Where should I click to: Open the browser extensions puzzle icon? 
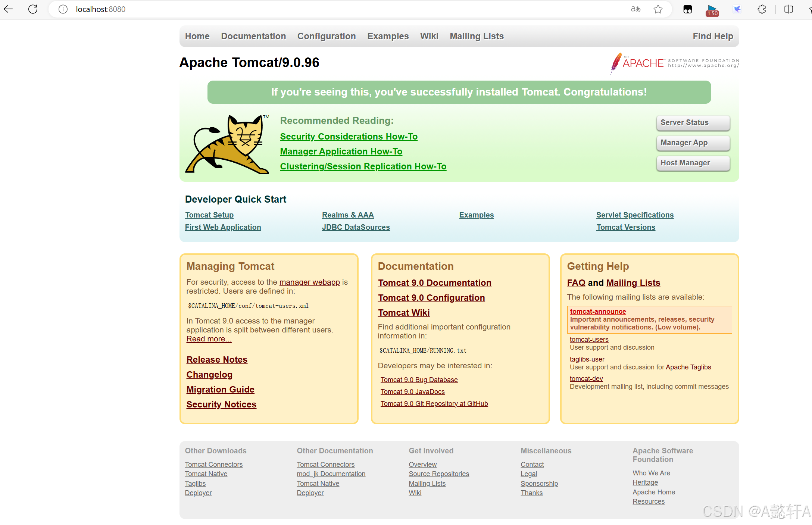coord(762,9)
